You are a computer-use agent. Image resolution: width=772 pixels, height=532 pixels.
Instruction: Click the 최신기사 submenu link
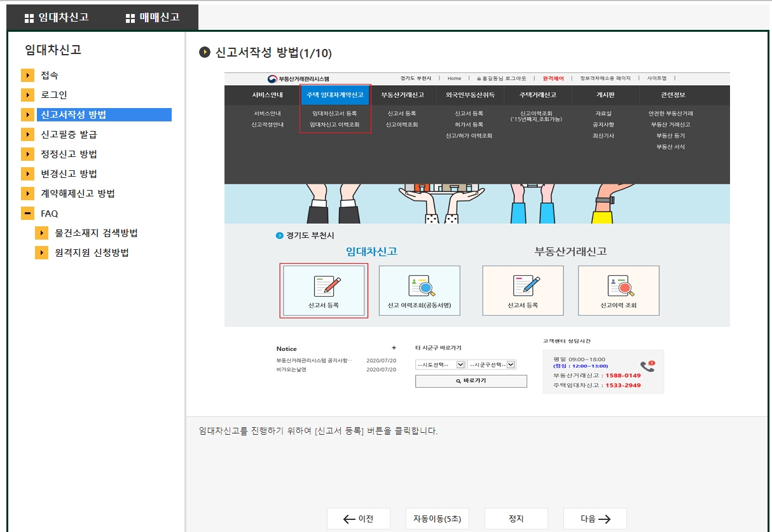click(x=603, y=135)
